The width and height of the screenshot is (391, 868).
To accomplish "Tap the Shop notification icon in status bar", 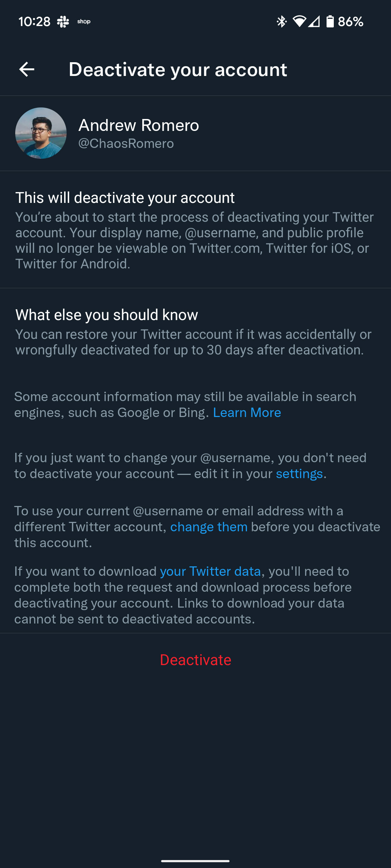I will coord(84,22).
